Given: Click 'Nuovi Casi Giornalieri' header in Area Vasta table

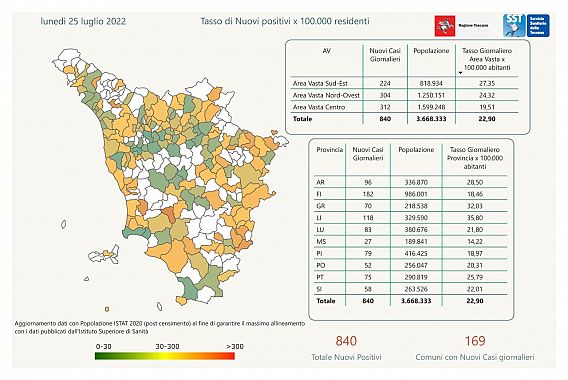Looking at the screenshot, I should [385, 55].
